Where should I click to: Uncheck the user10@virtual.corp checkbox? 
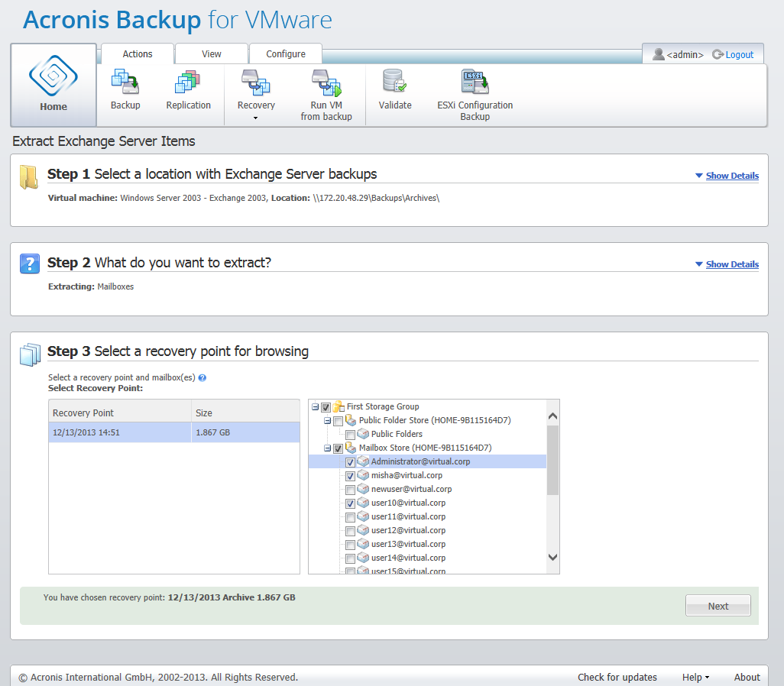point(350,503)
